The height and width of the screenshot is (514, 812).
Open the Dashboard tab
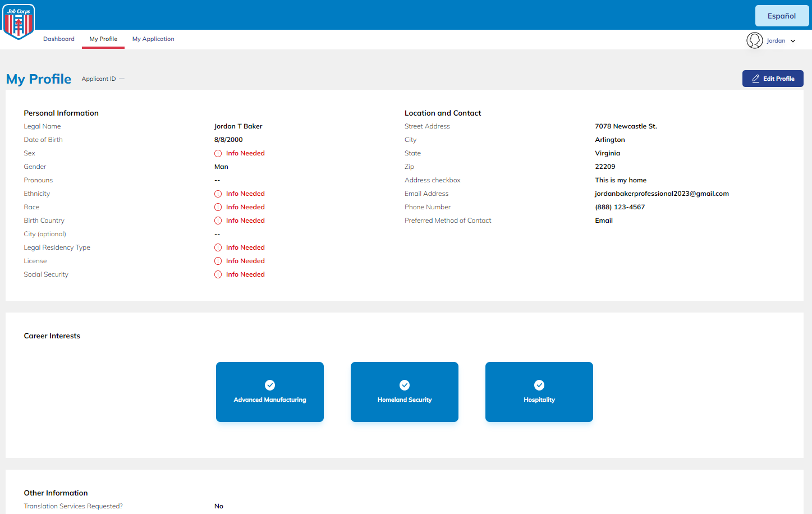coord(59,39)
